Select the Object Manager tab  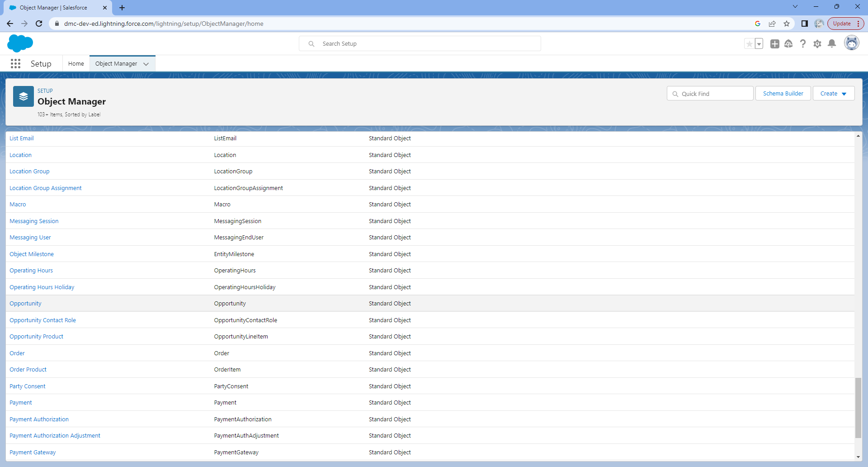click(x=116, y=64)
